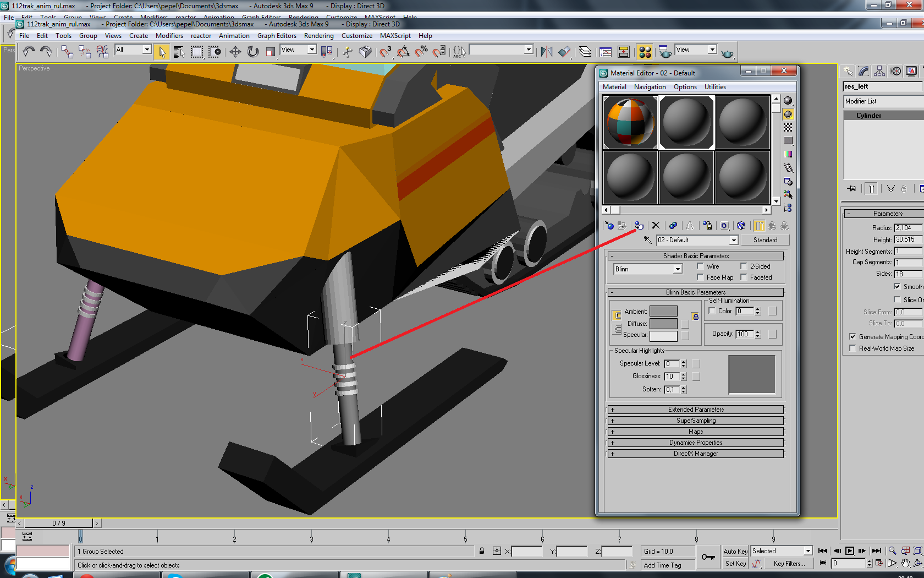The height and width of the screenshot is (578, 924).
Task: Toggle the Smooth checkbox for cylinder
Action: (897, 286)
